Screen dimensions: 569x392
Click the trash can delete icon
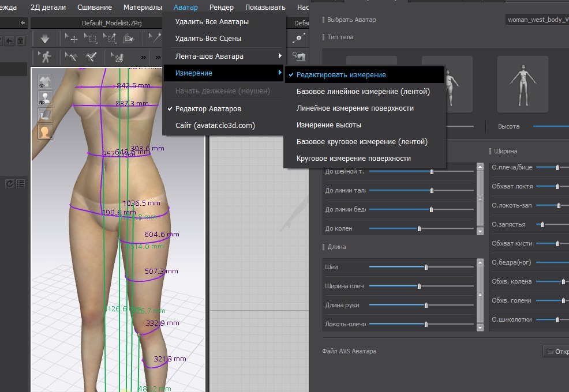click(x=20, y=40)
